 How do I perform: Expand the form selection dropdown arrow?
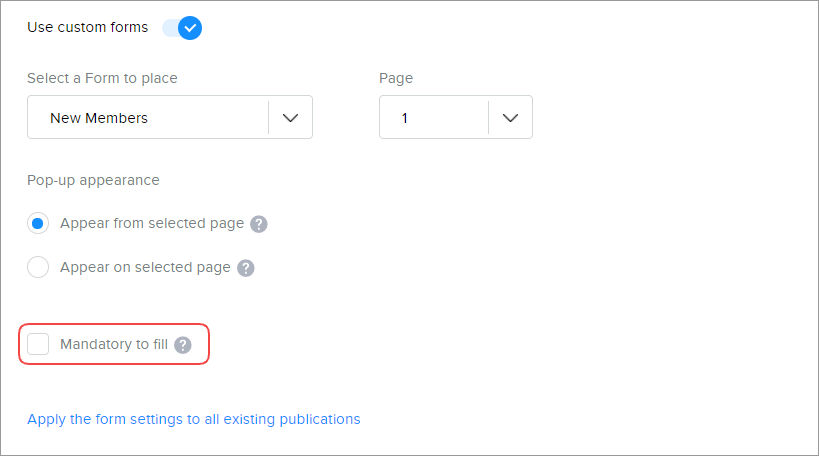pos(290,118)
